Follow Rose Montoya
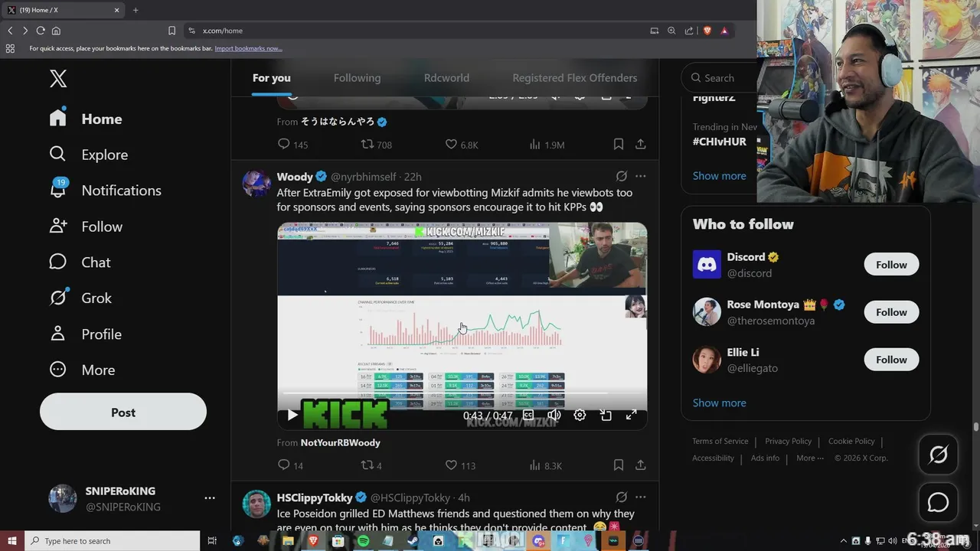This screenshot has width=980, height=551. tap(891, 312)
